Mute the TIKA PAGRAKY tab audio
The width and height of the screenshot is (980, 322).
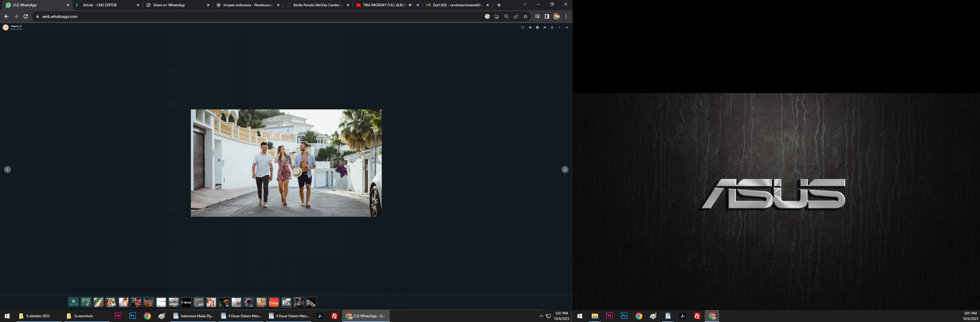coord(410,5)
